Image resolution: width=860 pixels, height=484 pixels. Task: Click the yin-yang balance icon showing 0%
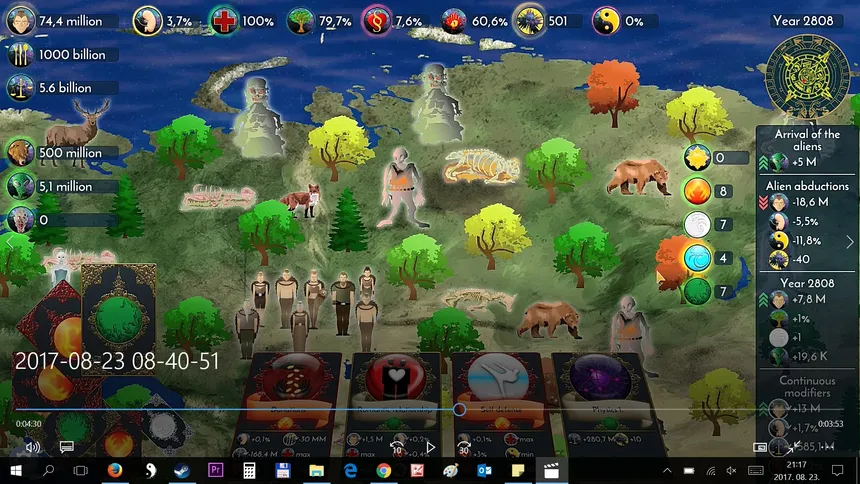coord(606,21)
